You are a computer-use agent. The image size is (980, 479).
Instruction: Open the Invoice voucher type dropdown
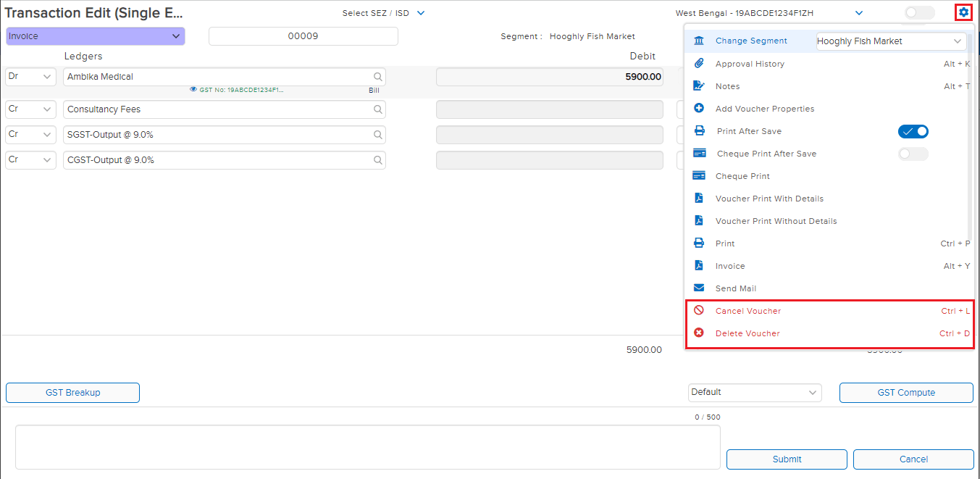(96, 36)
